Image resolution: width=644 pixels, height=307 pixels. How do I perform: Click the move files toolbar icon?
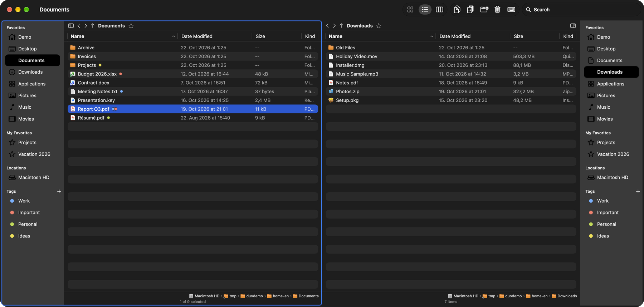point(470,10)
